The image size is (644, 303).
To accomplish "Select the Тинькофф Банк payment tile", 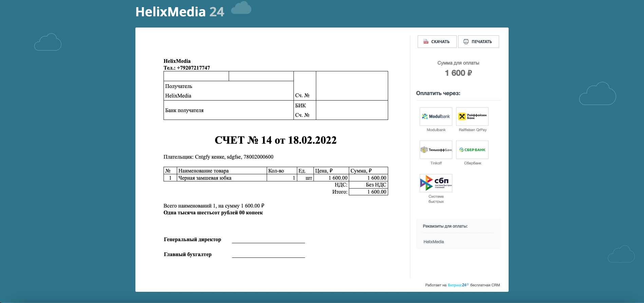I will point(436,150).
